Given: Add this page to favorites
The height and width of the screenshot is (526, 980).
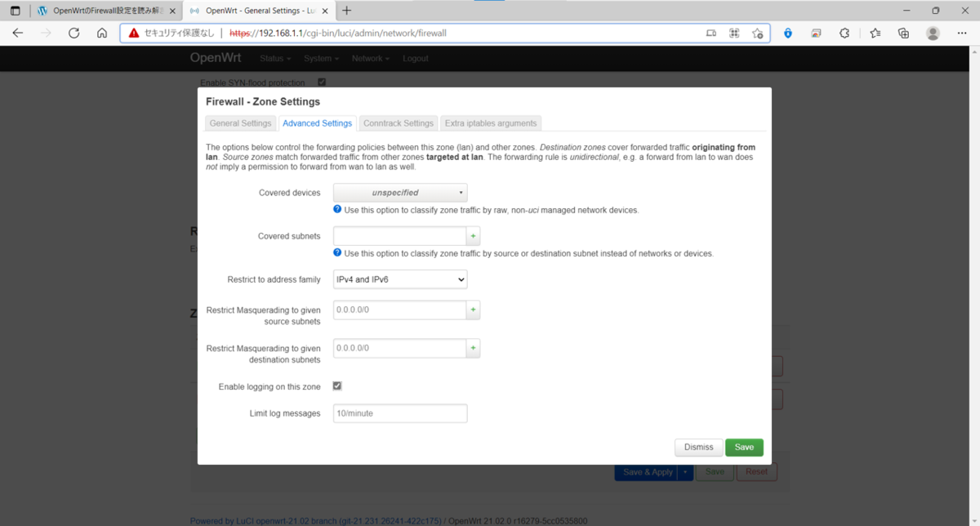Looking at the screenshot, I should click(757, 33).
